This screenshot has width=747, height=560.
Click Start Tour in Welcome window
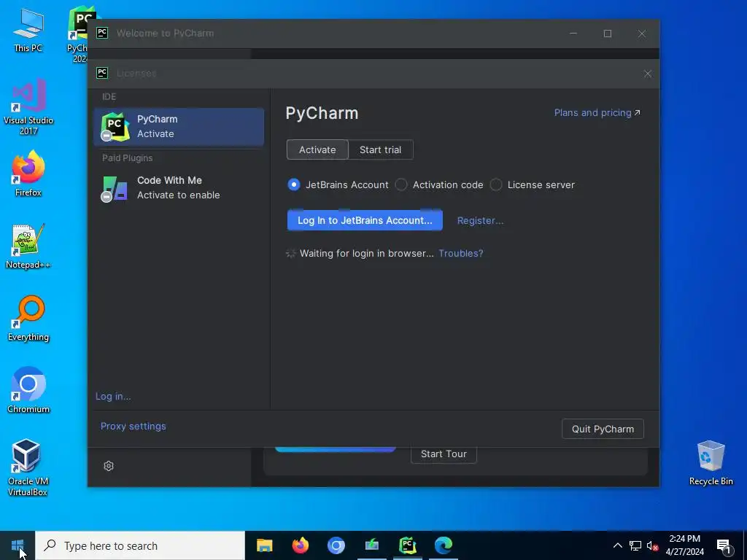[x=444, y=454]
